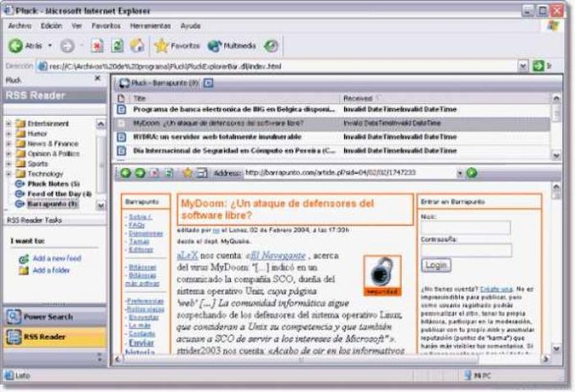Click the seguridad padlock image

tap(382, 275)
